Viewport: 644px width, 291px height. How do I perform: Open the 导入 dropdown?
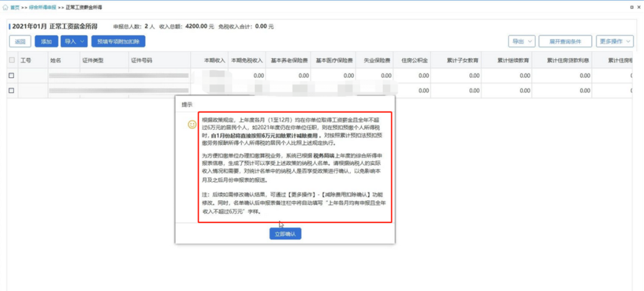[x=75, y=42]
